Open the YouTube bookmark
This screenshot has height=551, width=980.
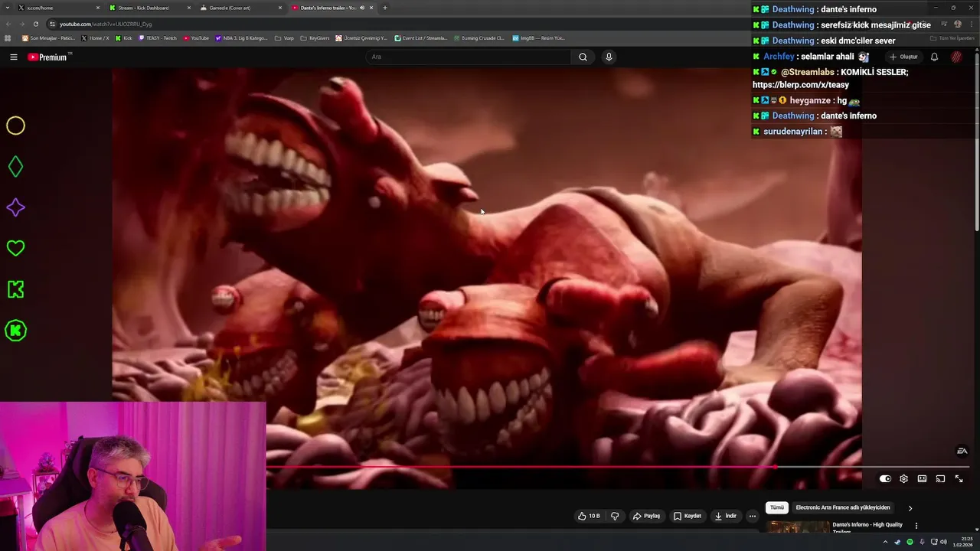point(196,37)
